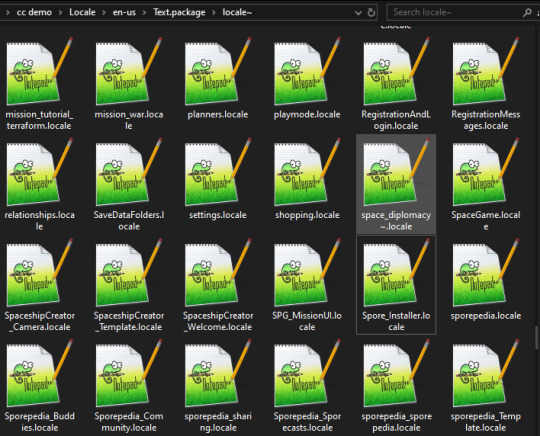Image resolution: width=540 pixels, height=436 pixels.
Task: Click the 'sporepedia.locale' file name label
Action: pyautogui.click(x=486, y=315)
